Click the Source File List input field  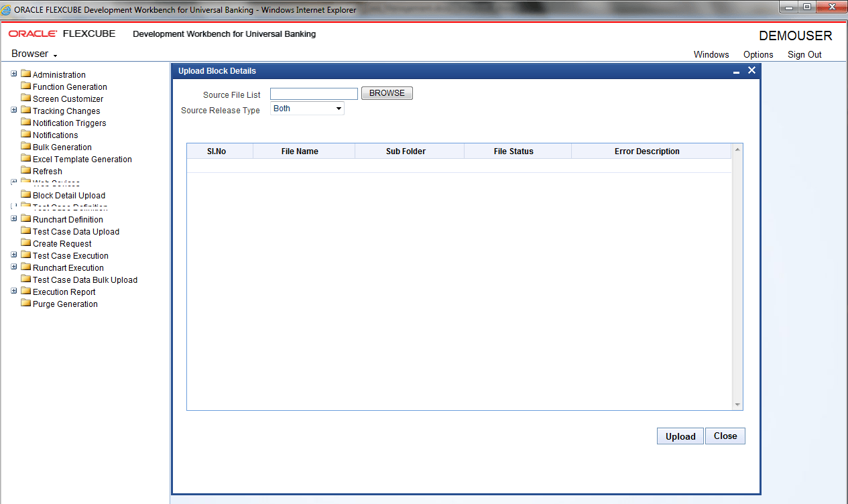tap(314, 94)
